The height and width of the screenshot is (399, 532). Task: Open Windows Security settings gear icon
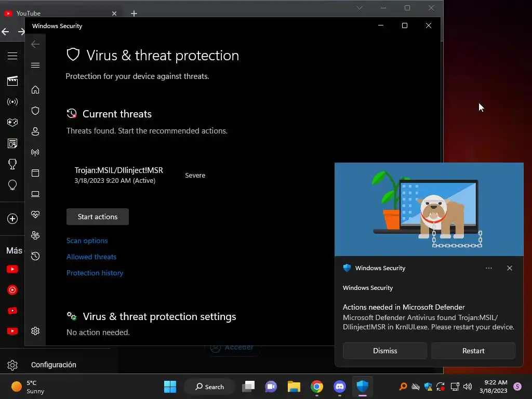35,331
